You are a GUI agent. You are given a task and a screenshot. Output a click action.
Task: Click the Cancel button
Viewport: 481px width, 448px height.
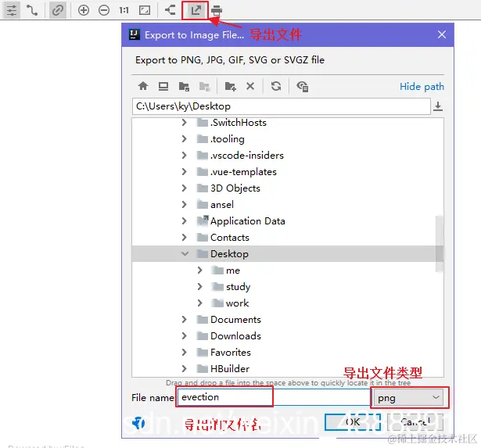point(415,422)
